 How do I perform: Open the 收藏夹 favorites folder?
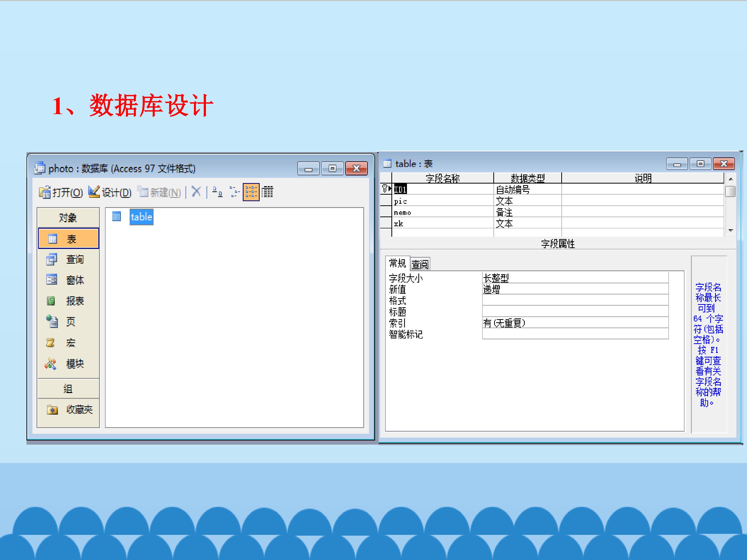[70, 409]
